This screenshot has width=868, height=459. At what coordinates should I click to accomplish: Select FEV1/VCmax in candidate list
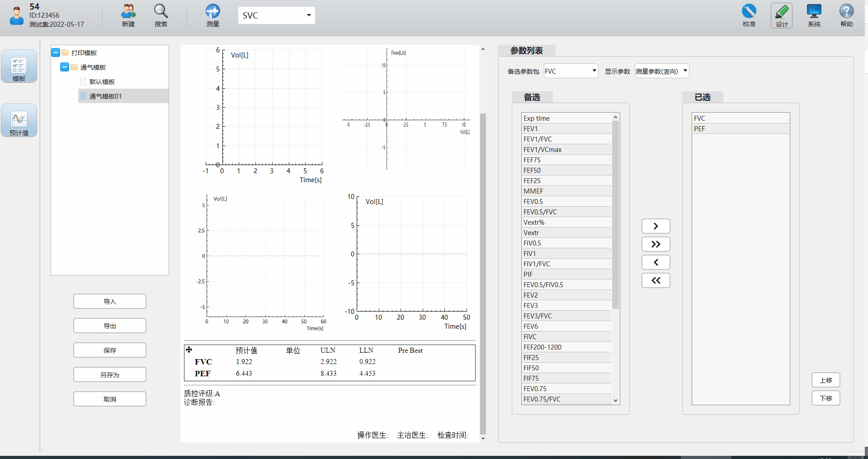click(567, 149)
